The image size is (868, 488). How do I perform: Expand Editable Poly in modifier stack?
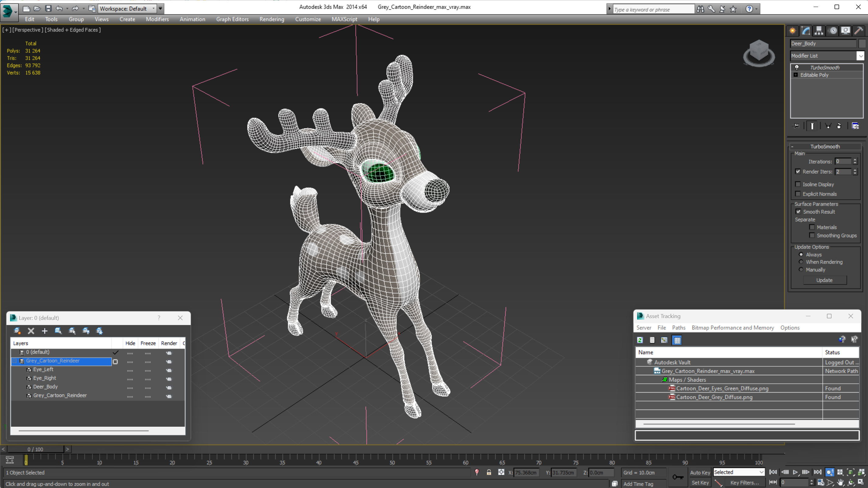point(796,75)
